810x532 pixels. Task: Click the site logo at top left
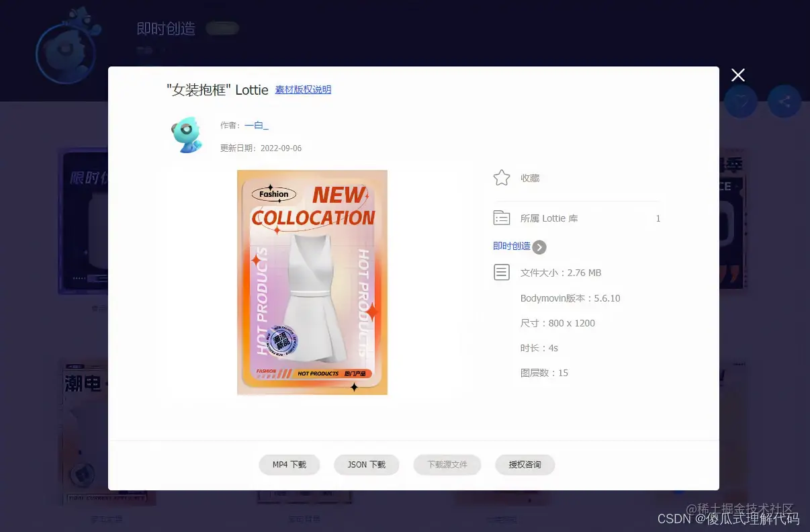pos(69,52)
